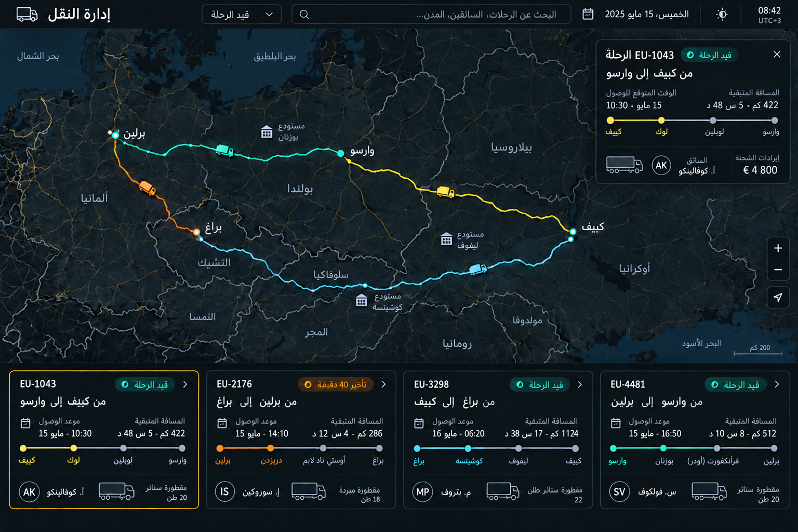Click the trailer truck icon in details panel
The image size is (798, 532).
(x=624, y=165)
